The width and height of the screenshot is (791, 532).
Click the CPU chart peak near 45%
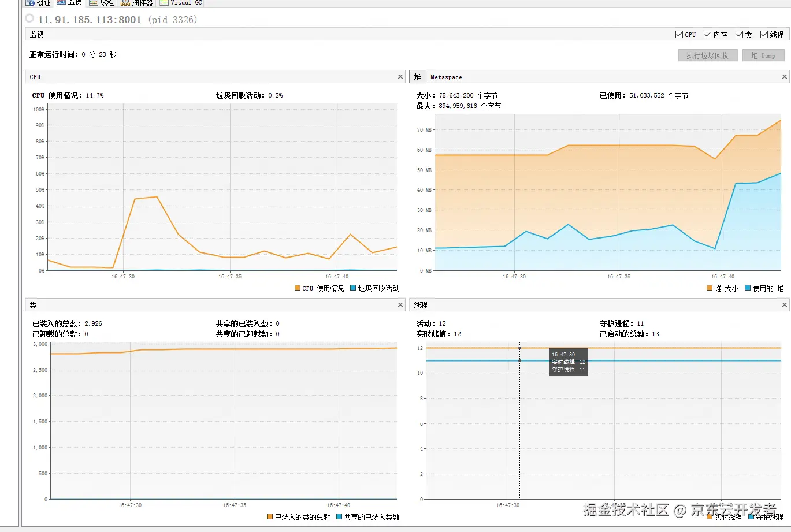pyautogui.click(x=157, y=197)
